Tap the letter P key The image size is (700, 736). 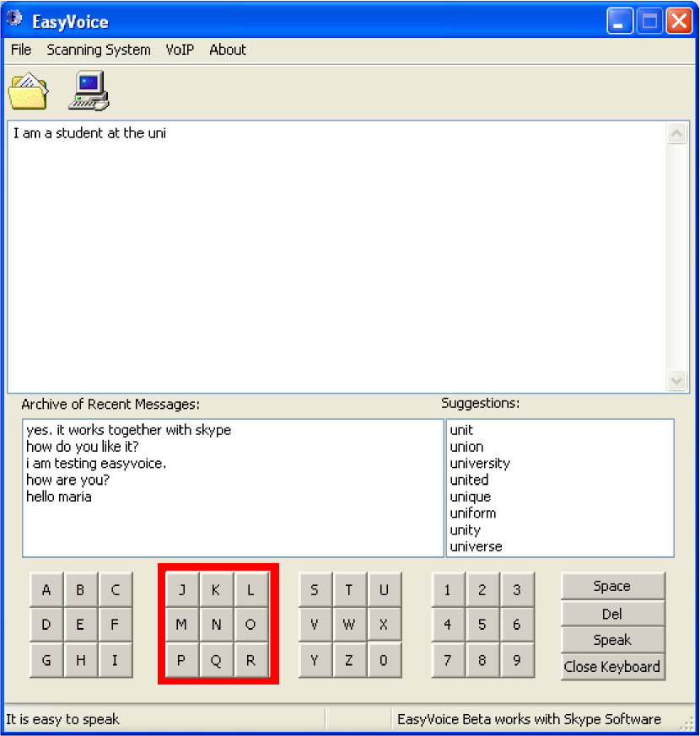pos(182,660)
